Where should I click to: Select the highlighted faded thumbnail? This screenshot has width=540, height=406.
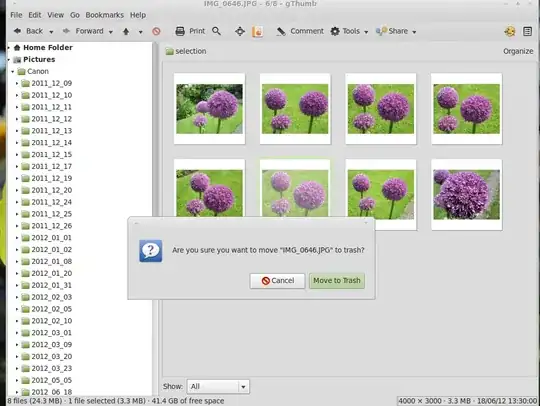click(x=295, y=189)
